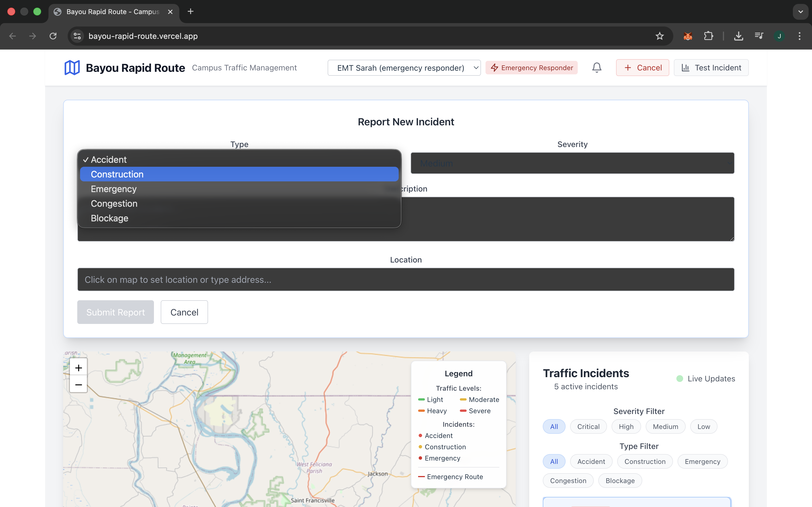Reload the page with refresh icon

pos(53,36)
